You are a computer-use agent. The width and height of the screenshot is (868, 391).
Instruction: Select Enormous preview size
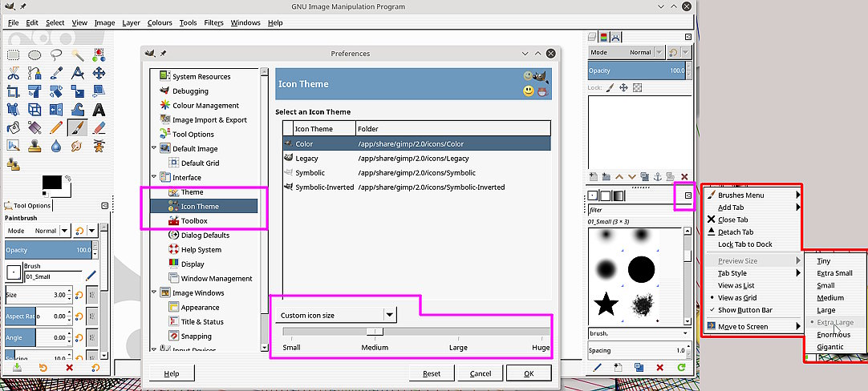click(x=834, y=335)
